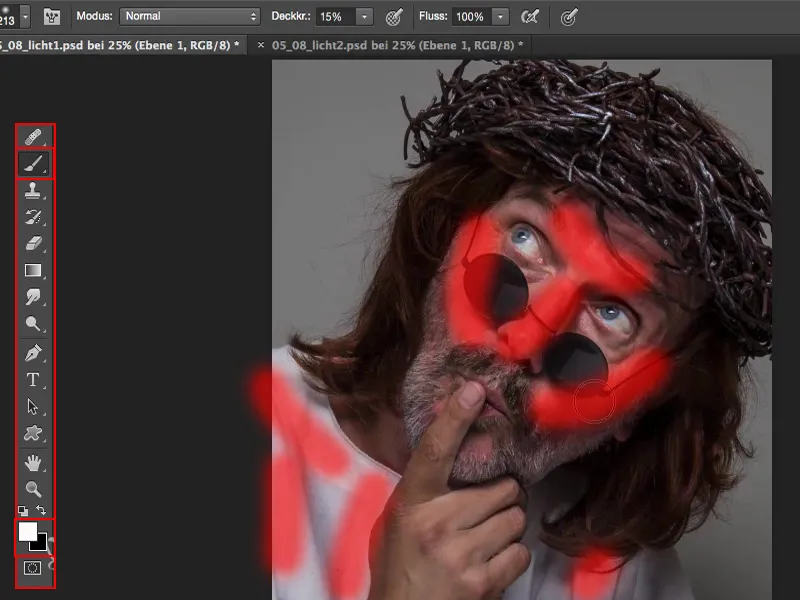Select the Clone Stamp tool
The width and height of the screenshot is (800, 600).
coord(33,191)
